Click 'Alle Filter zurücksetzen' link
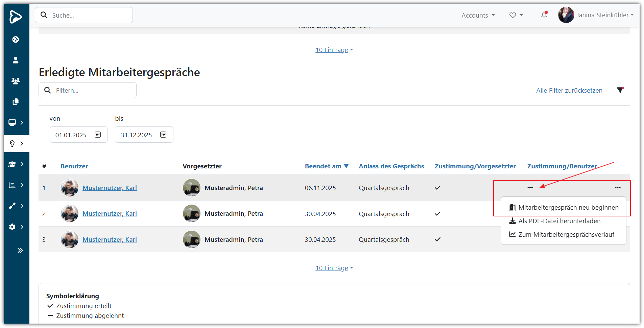 [569, 91]
